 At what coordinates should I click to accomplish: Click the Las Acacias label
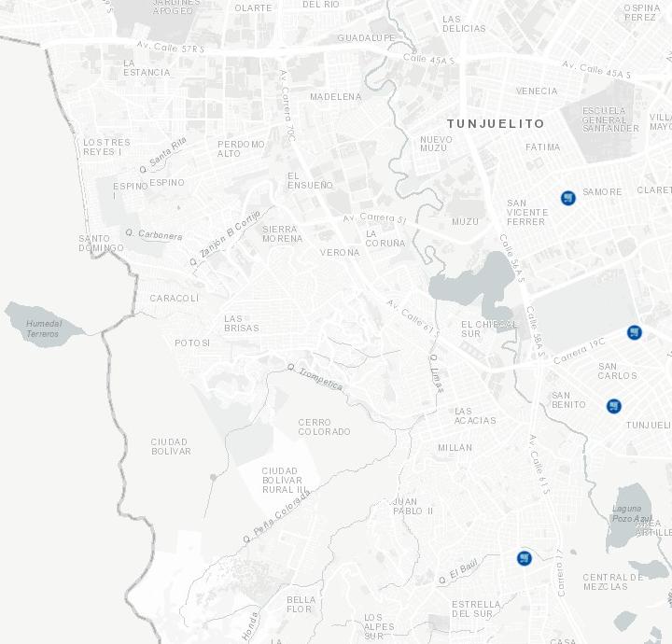point(475,415)
